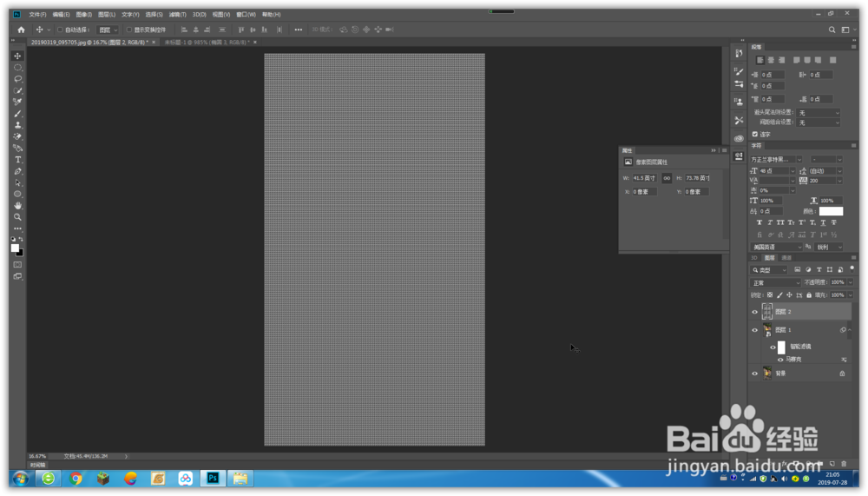This screenshot has width=868, height=496.
Task: Open the 窗口(W) menu
Action: (x=246, y=15)
